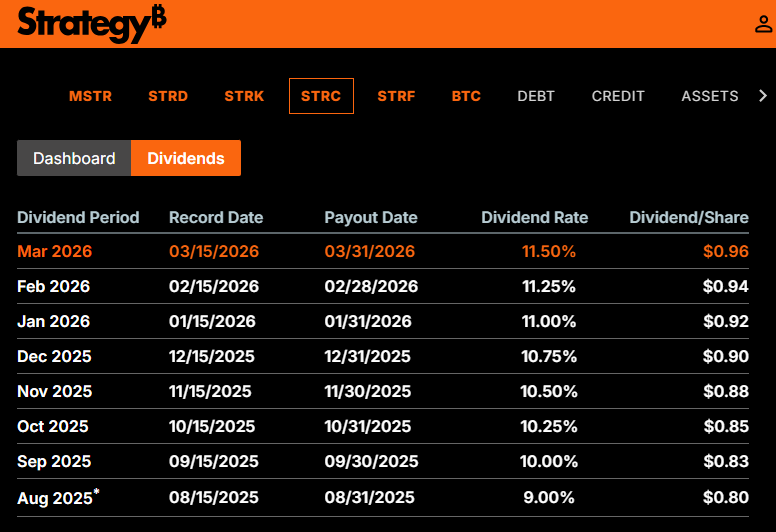Screen dimensions: 776x532
Task: Click record date 10/15/2025
Action: [212, 426]
